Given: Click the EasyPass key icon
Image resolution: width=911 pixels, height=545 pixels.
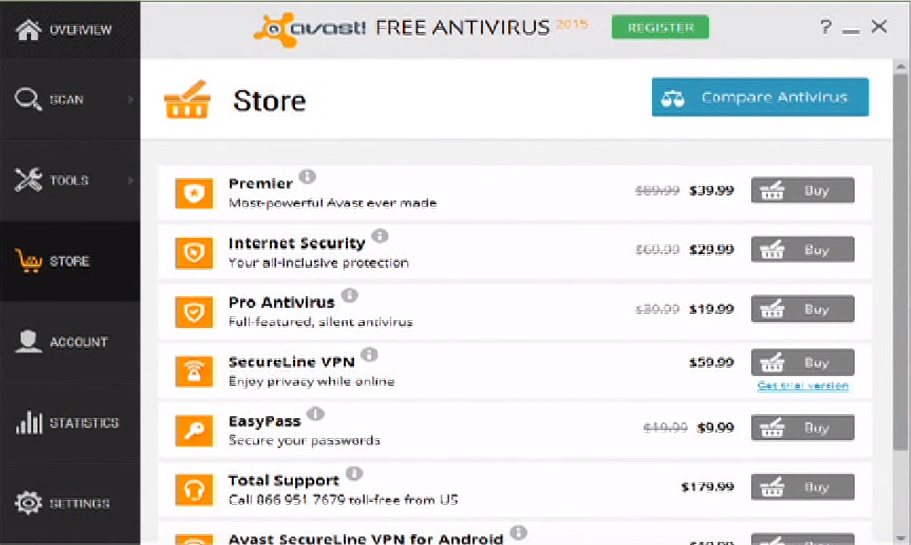Looking at the screenshot, I should point(194,431).
